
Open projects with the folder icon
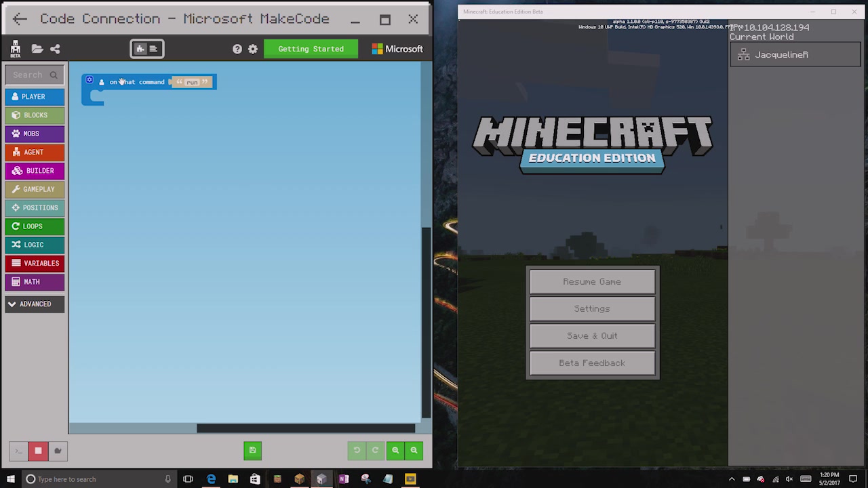point(37,49)
